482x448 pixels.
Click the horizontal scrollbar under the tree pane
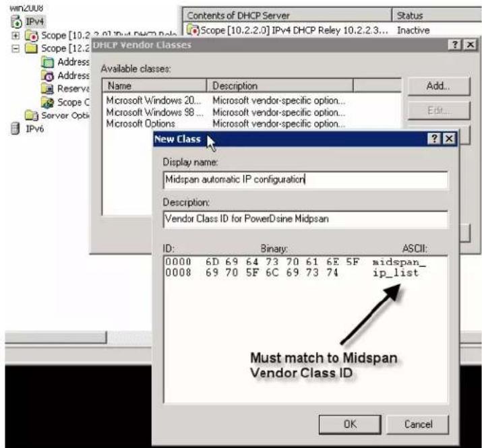click(56, 337)
